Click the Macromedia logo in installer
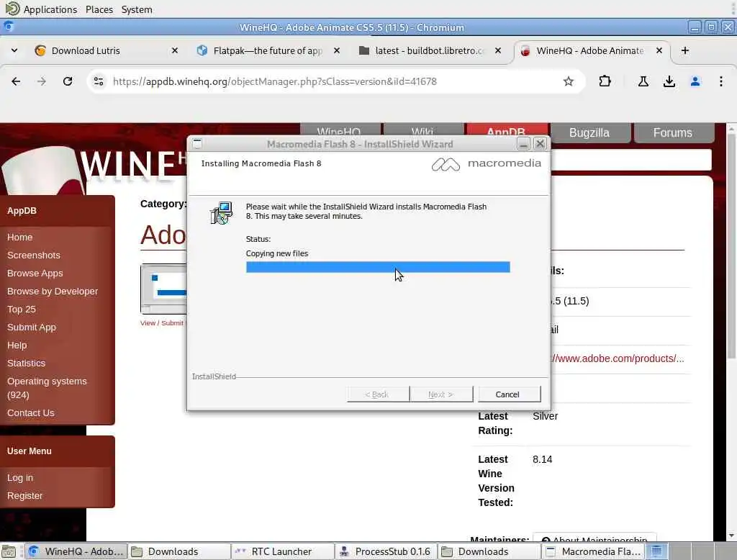 tap(486, 164)
